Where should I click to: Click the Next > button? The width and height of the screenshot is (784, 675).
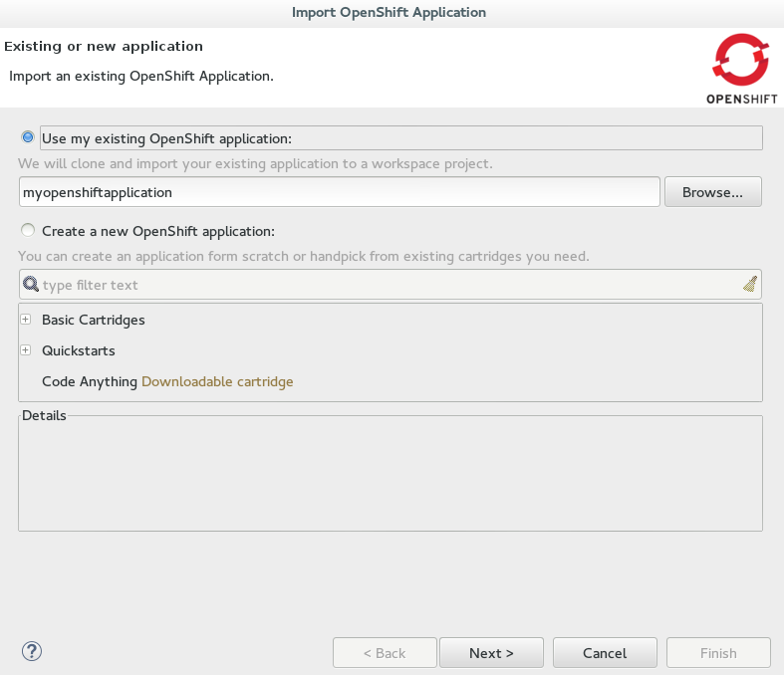pos(491,652)
